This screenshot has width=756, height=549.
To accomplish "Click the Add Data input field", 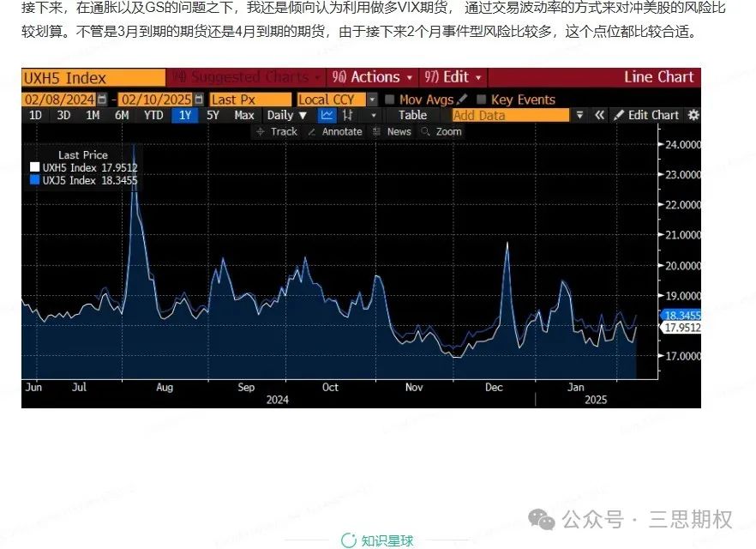I will [511, 115].
